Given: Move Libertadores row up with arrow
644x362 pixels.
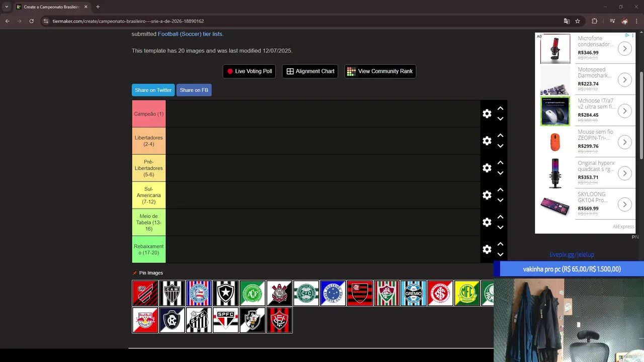Looking at the screenshot, I should coord(500,135).
